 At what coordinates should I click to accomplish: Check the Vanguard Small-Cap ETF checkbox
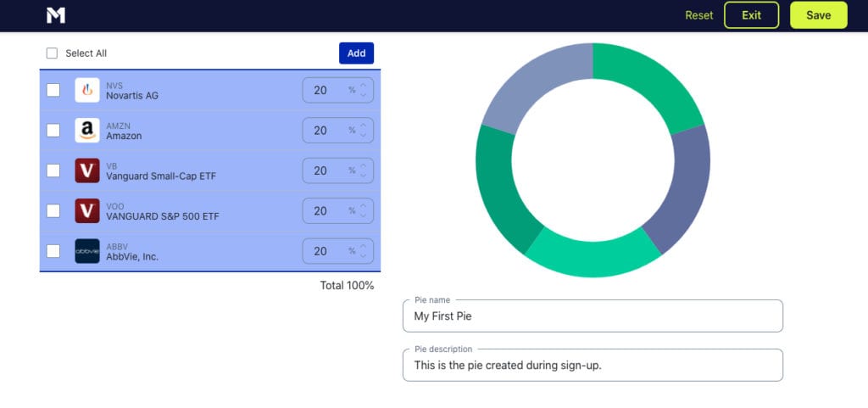pyautogui.click(x=53, y=170)
